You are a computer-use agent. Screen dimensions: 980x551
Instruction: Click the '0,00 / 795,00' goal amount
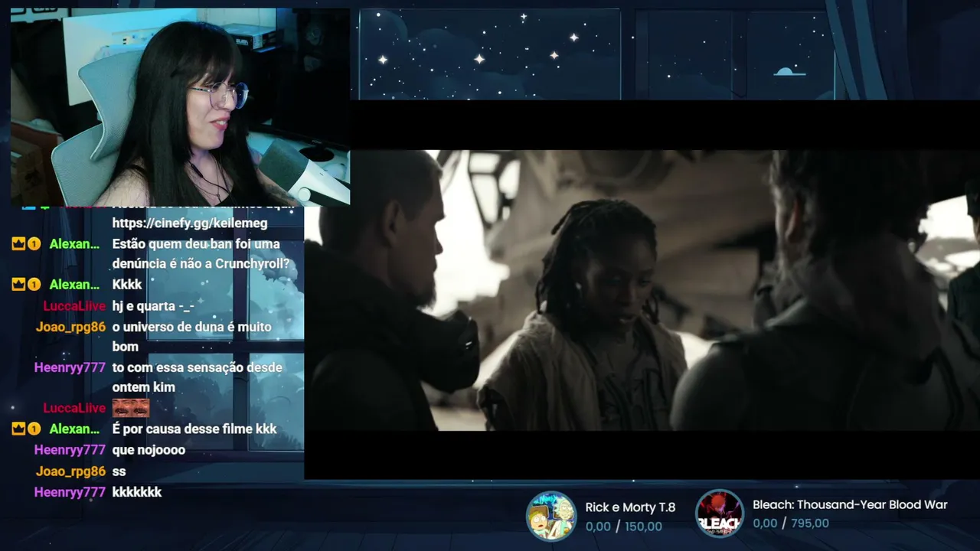tap(790, 523)
